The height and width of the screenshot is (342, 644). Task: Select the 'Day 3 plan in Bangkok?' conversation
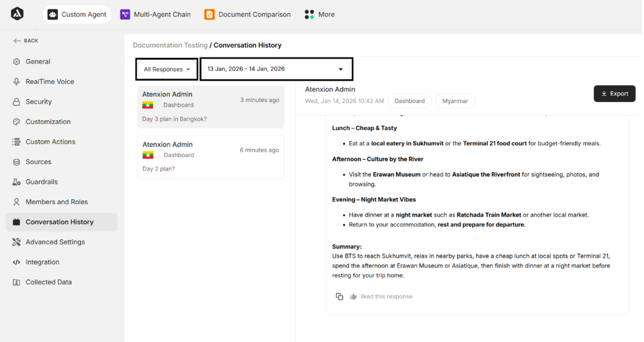(x=211, y=107)
